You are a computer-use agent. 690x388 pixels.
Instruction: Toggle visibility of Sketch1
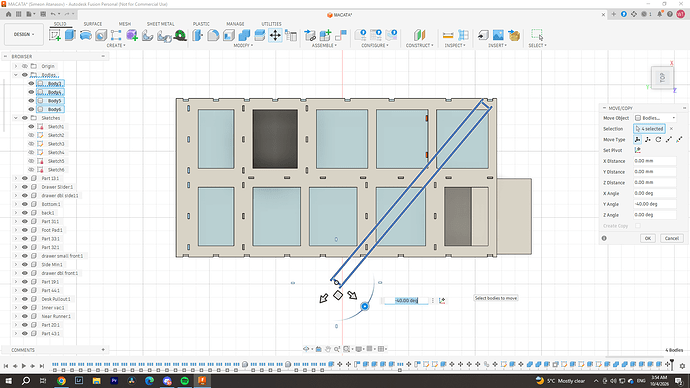31,127
